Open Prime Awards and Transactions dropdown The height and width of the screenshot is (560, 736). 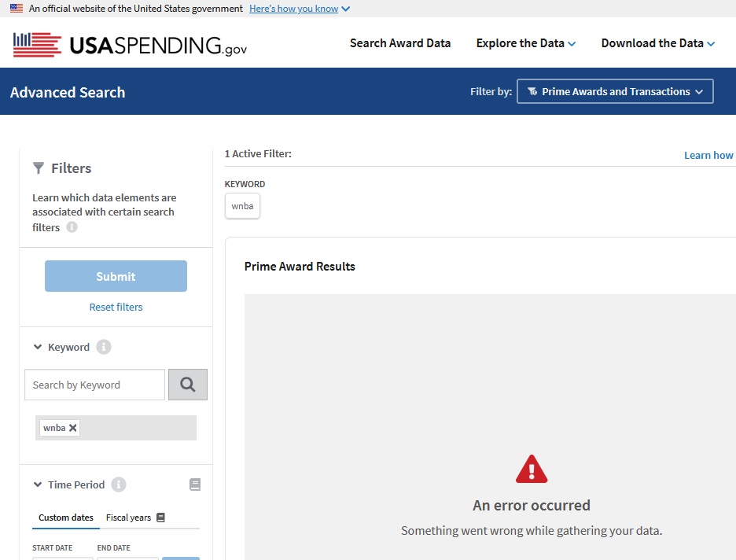(x=615, y=91)
